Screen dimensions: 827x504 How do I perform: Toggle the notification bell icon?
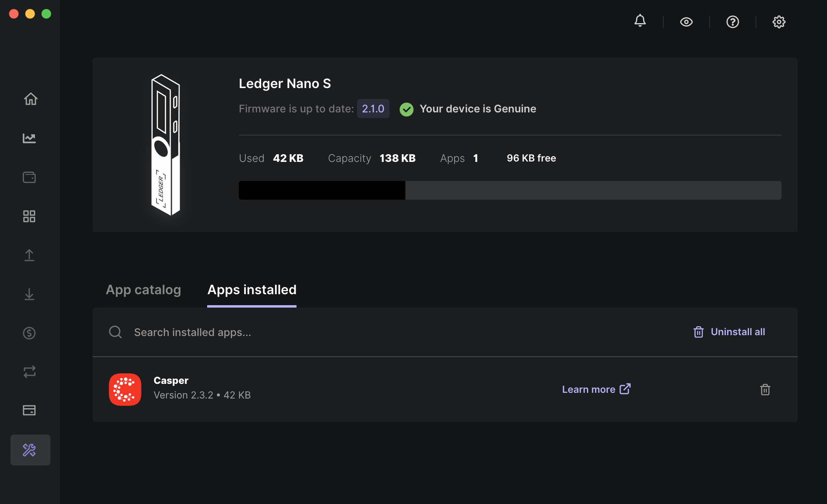[640, 22]
